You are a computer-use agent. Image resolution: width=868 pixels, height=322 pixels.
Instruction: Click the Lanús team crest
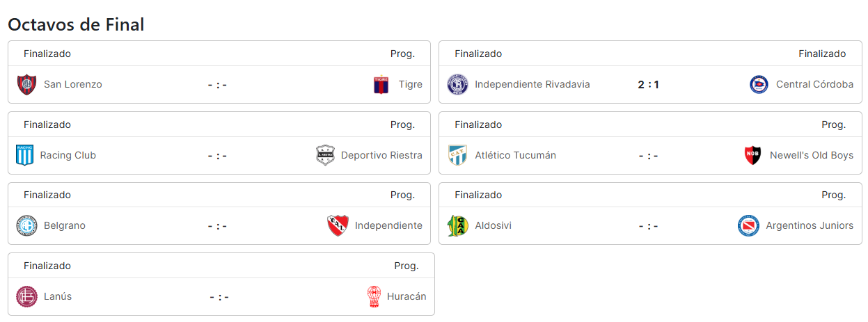[x=26, y=297]
